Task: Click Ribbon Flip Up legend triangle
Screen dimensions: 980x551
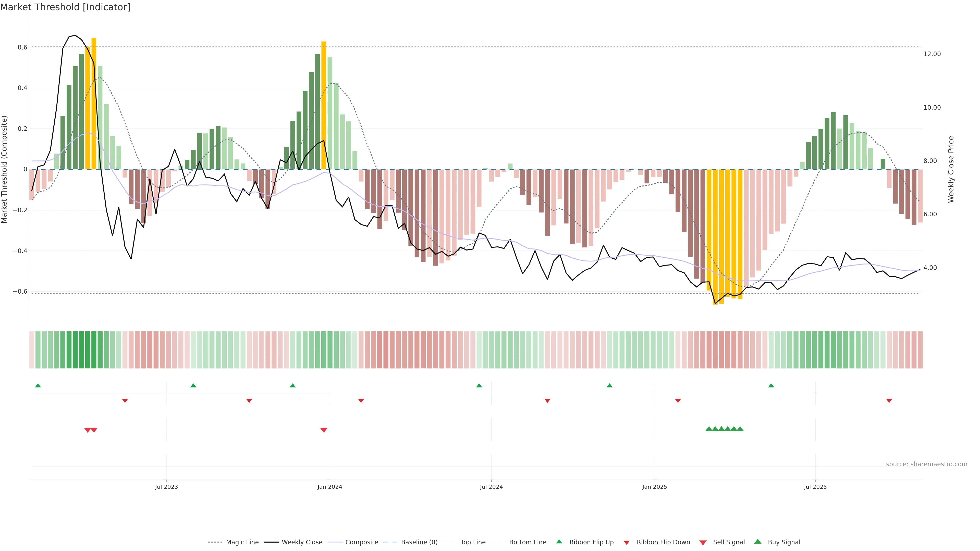Action: coord(559,542)
